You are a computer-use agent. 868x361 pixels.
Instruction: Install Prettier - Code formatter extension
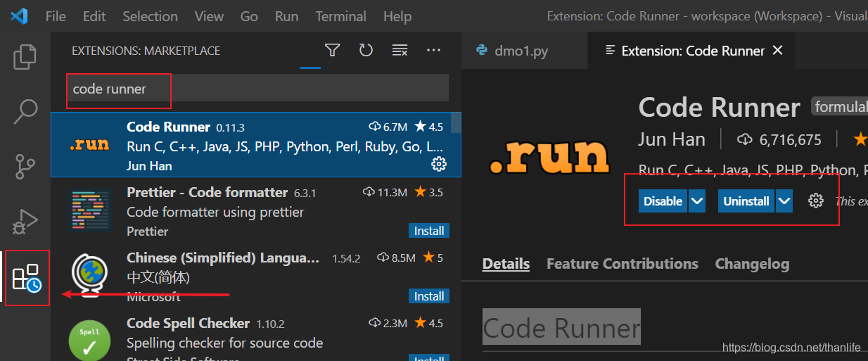tap(429, 231)
